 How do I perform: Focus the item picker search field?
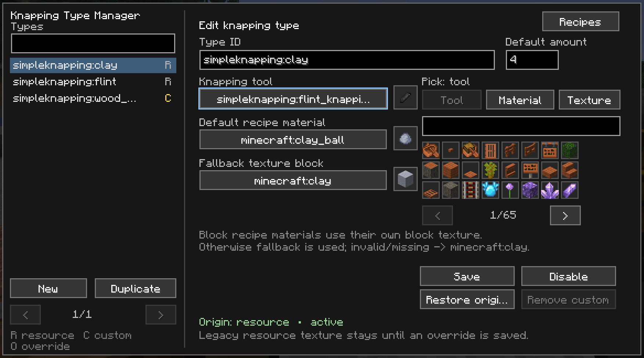coord(521,126)
